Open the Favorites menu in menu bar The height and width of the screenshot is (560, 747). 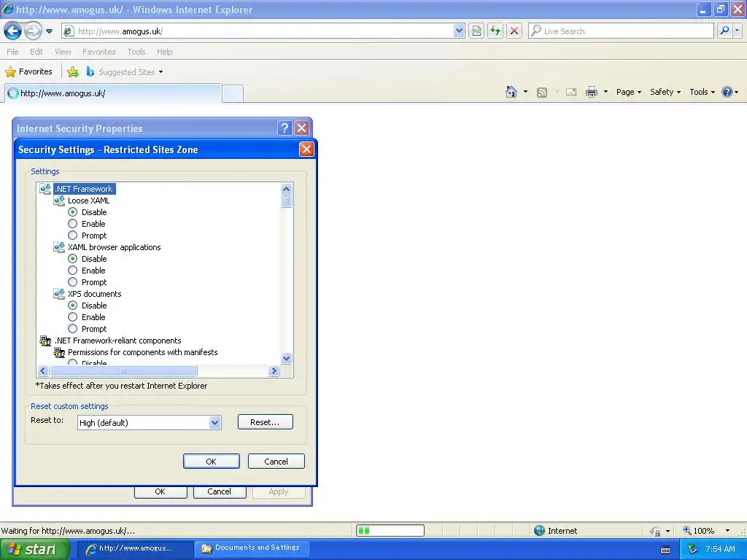pos(98,52)
